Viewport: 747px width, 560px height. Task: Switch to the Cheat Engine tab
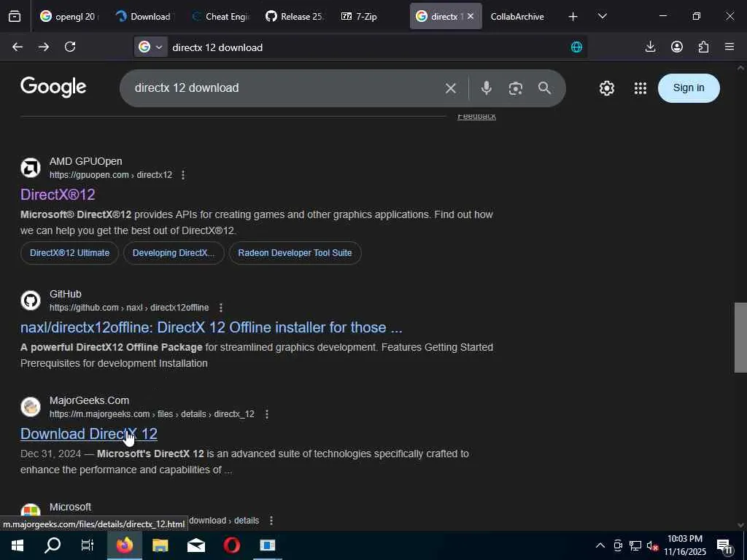219,17
